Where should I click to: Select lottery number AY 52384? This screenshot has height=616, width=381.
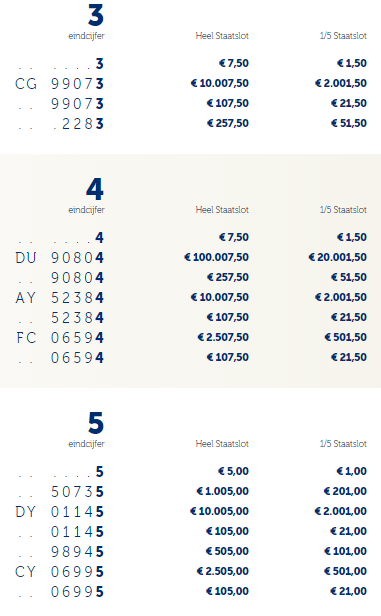pos(59,298)
